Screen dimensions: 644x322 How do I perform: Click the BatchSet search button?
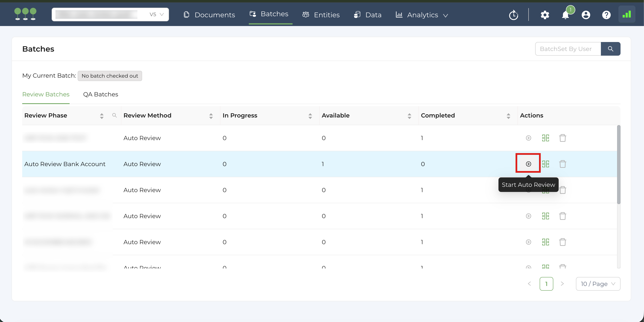[610, 49]
